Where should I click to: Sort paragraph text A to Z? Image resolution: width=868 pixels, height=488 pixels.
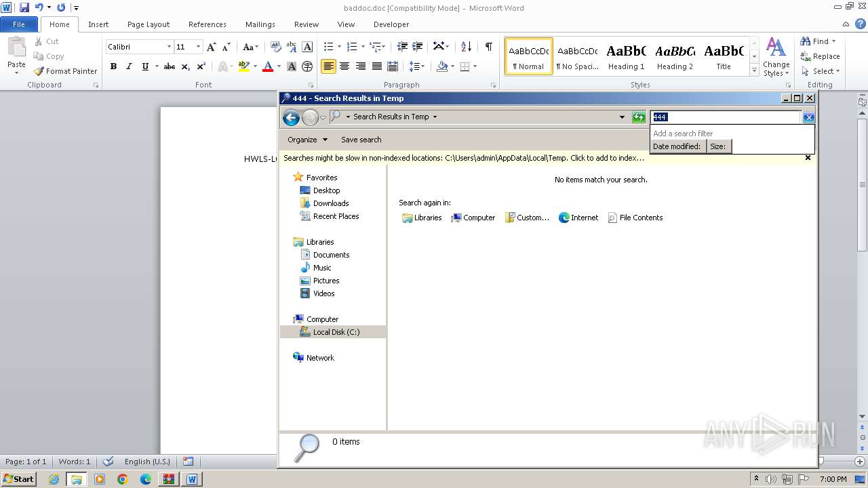pos(466,47)
